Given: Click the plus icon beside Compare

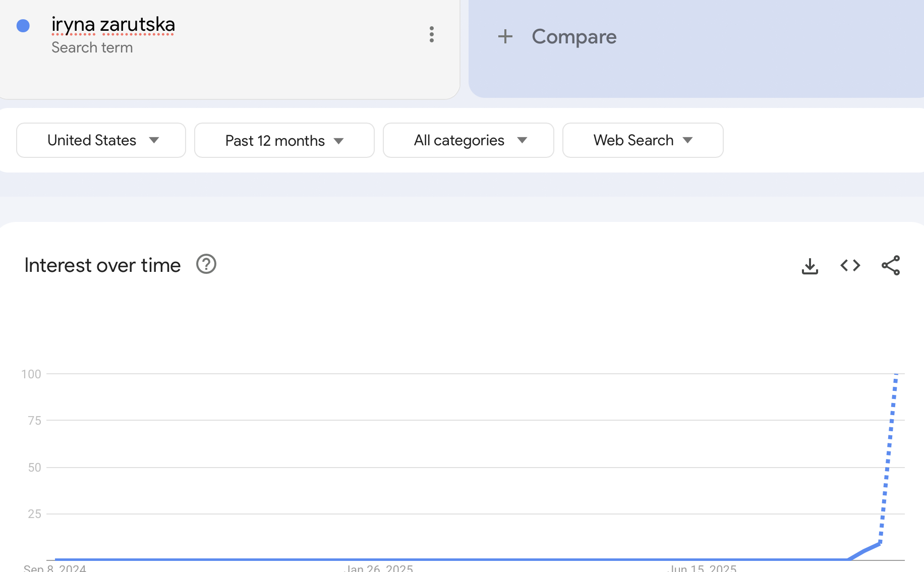Looking at the screenshot, I should pyautogui.click(x=505, y=36).
